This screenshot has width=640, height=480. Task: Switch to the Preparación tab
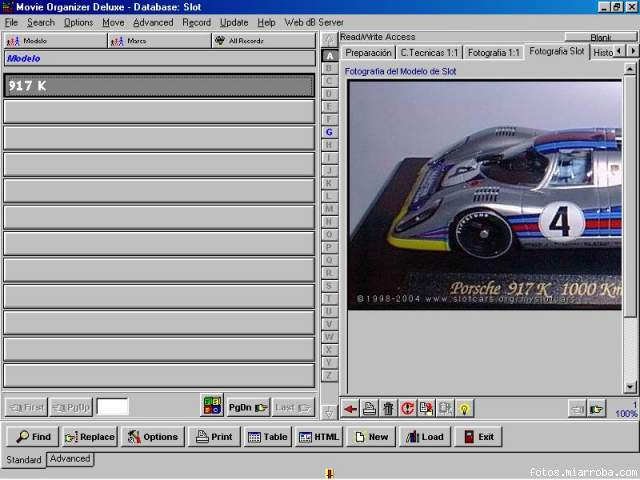point(368,53)
